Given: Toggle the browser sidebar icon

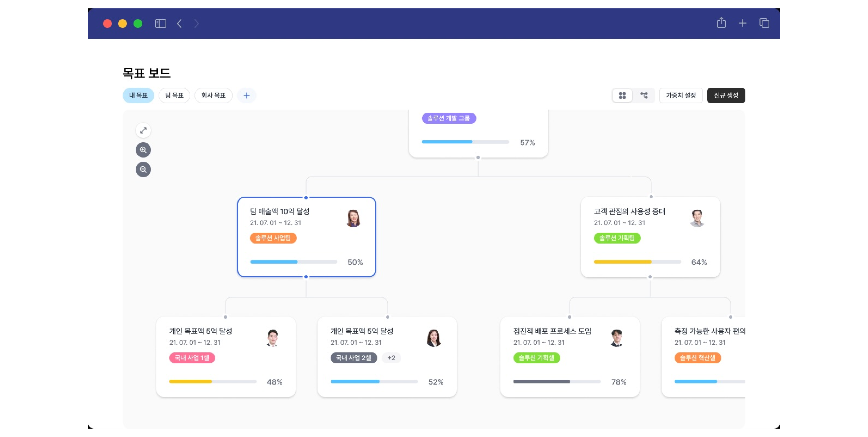Looking at the screenshot, I should [160, 24].
